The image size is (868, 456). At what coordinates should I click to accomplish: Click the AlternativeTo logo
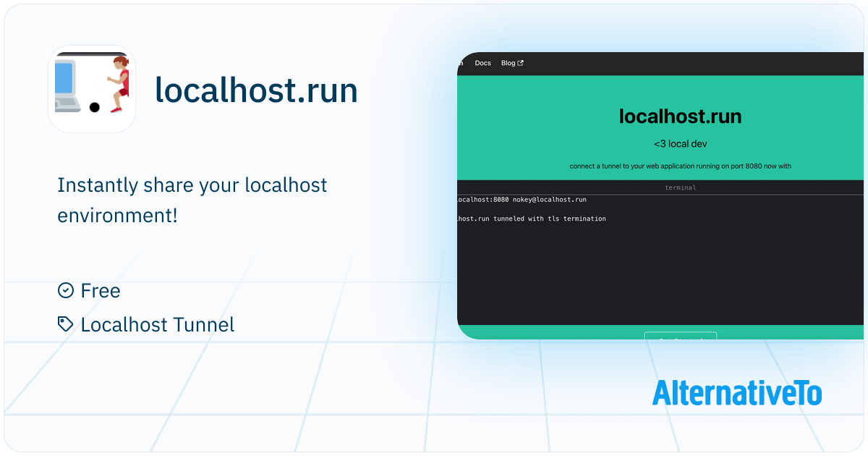coord(737,392)
